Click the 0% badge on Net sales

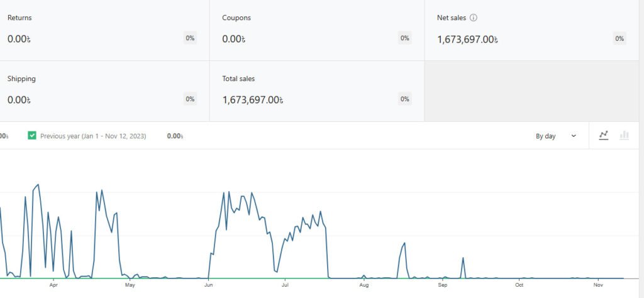tap(619, 38)
